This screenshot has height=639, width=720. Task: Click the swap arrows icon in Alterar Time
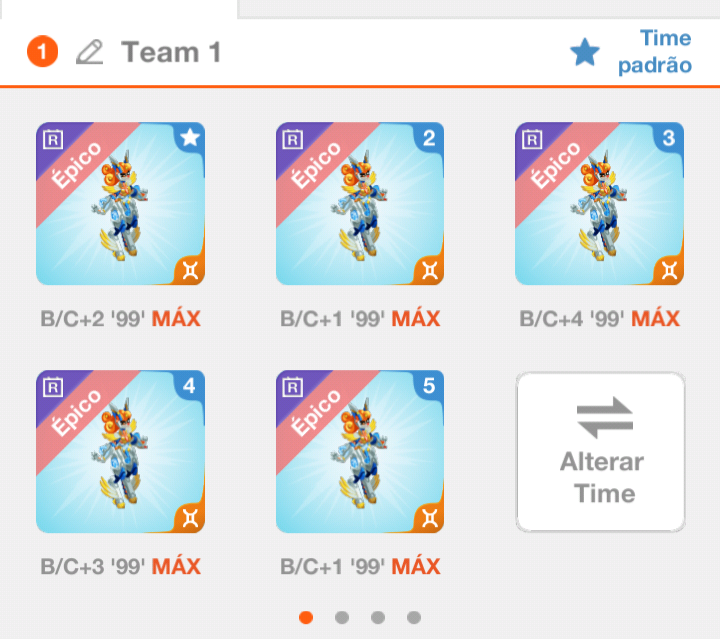[x=605, y=417]
